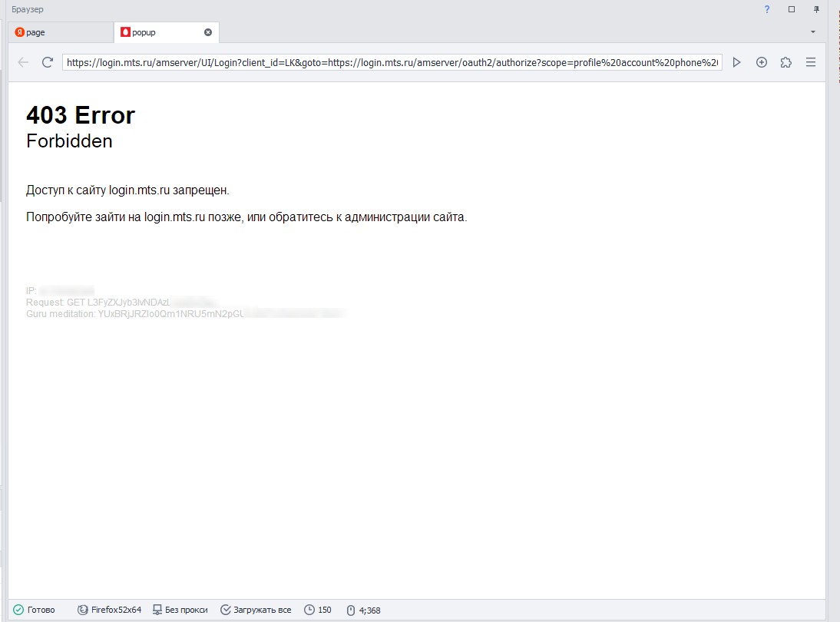Click the clock value 150

pos(318,610)
